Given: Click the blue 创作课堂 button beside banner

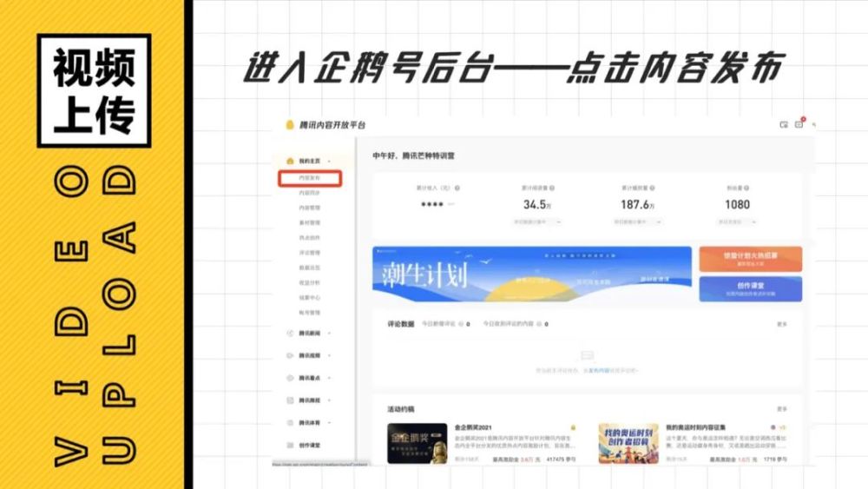Looking at the screenshot, I should coord(750,288).
